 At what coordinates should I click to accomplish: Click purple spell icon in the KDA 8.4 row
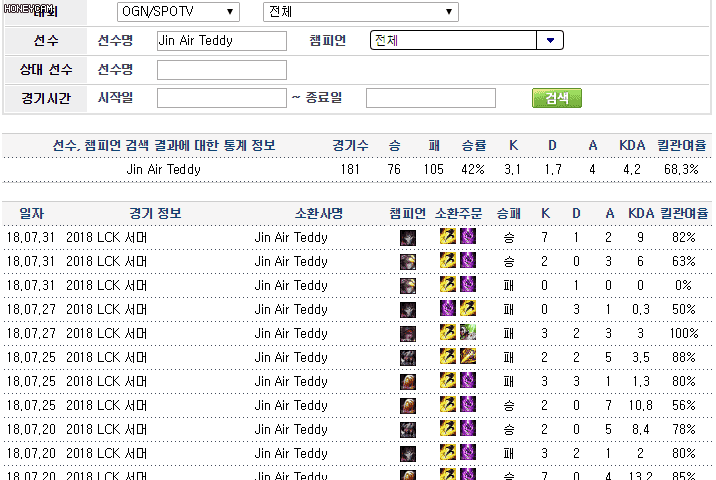coord(468,428)
